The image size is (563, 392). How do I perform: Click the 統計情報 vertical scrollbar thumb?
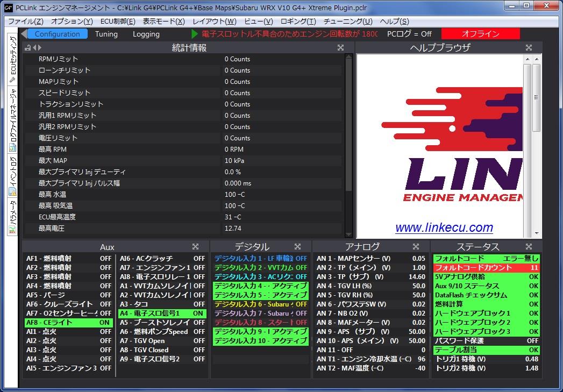tap(348, 126)
